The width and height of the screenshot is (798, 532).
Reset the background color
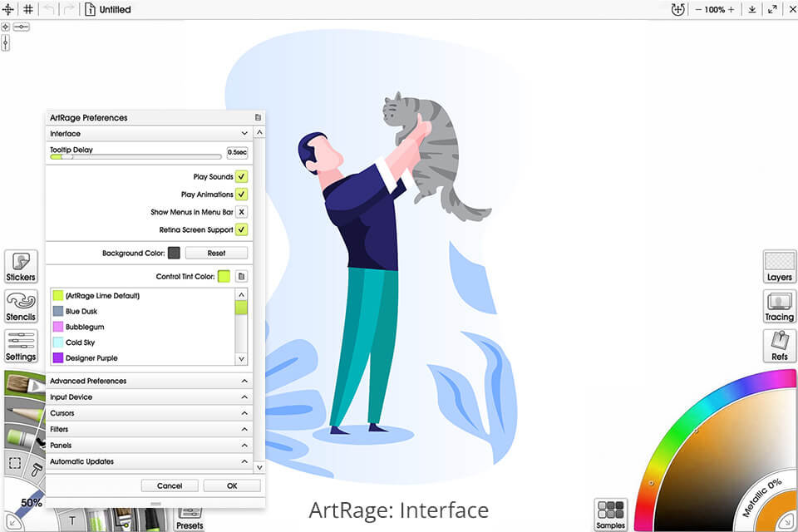point(216,253)
